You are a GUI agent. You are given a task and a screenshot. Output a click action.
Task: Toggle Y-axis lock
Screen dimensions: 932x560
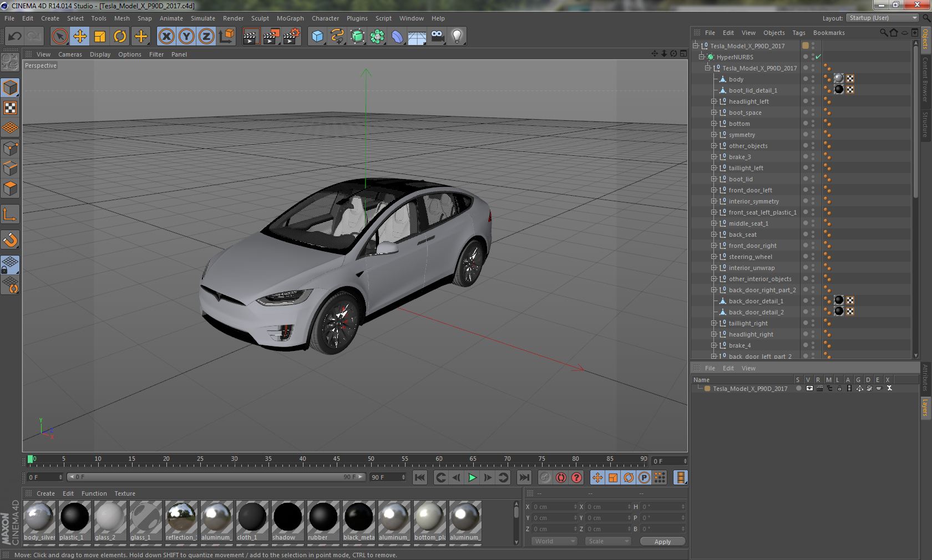[x=186, y=37]
